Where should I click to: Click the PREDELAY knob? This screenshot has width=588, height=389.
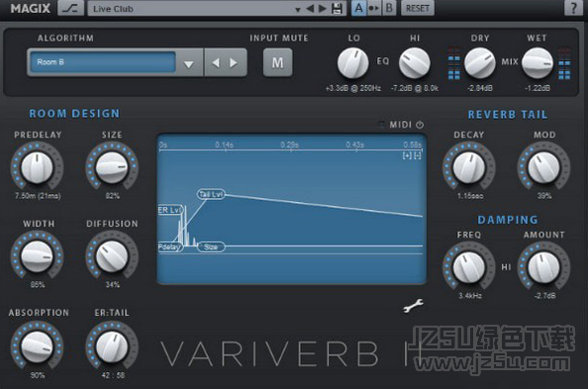pos(37,167)
